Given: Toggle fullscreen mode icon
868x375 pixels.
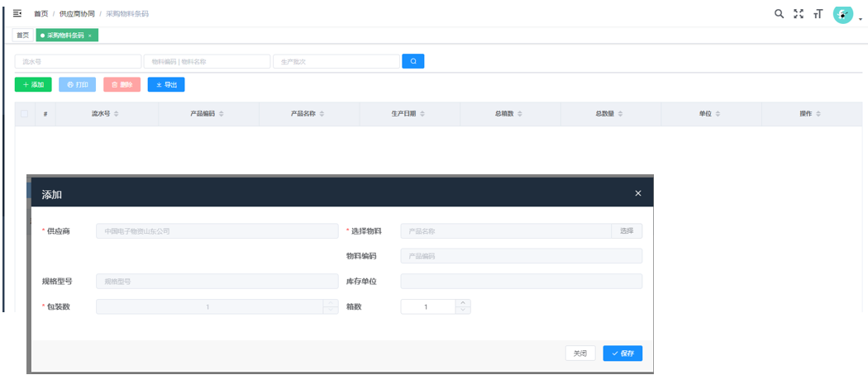Looking at the screenshot, I should pyautogui.click(x=798, y=14).
